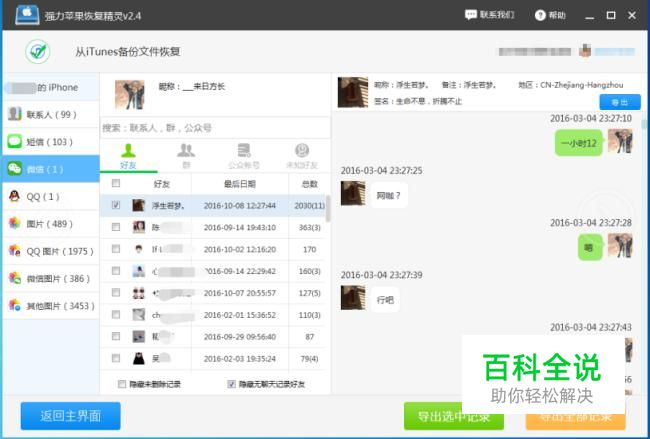
Task: Check the row dated 2016-09-14 19:43:10
Action: [x=116, y=227]
